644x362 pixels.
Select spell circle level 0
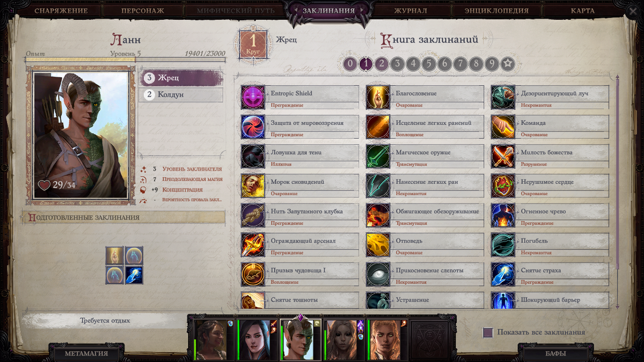(x=350, y=64)
